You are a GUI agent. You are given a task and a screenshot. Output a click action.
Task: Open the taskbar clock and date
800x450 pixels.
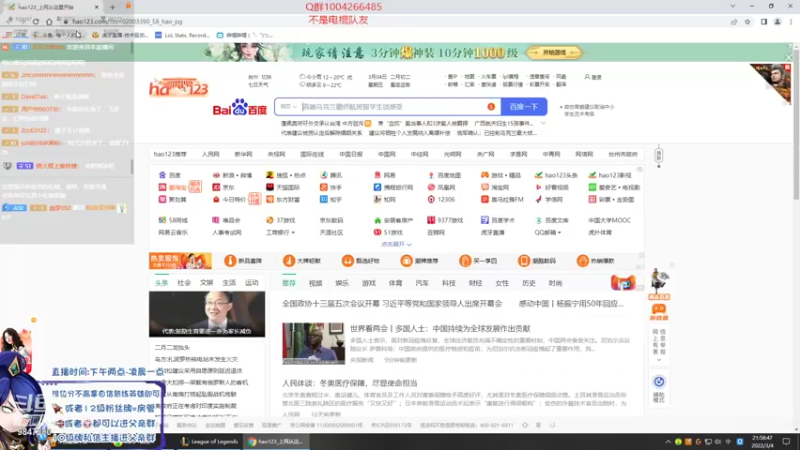(762, 441)
